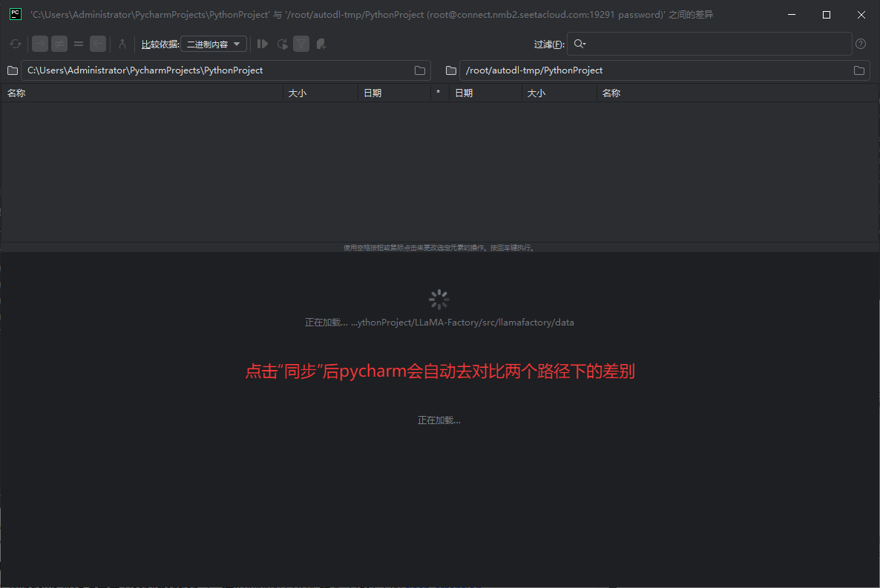Close the diff window

point(861,15)
